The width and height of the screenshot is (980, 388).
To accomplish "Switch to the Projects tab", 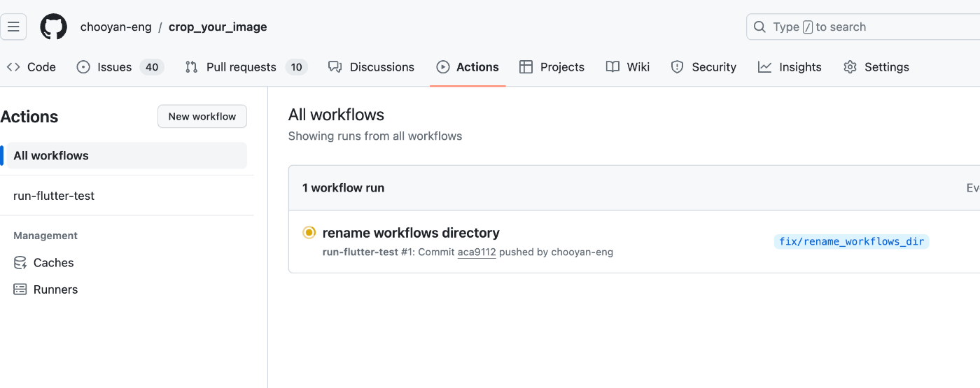I will pos(552,67).
